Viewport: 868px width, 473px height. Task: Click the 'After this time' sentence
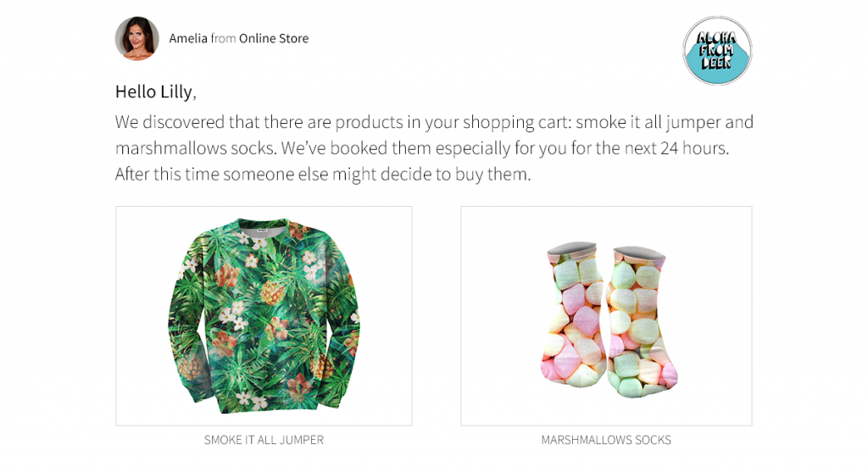(x=323, y=174)
